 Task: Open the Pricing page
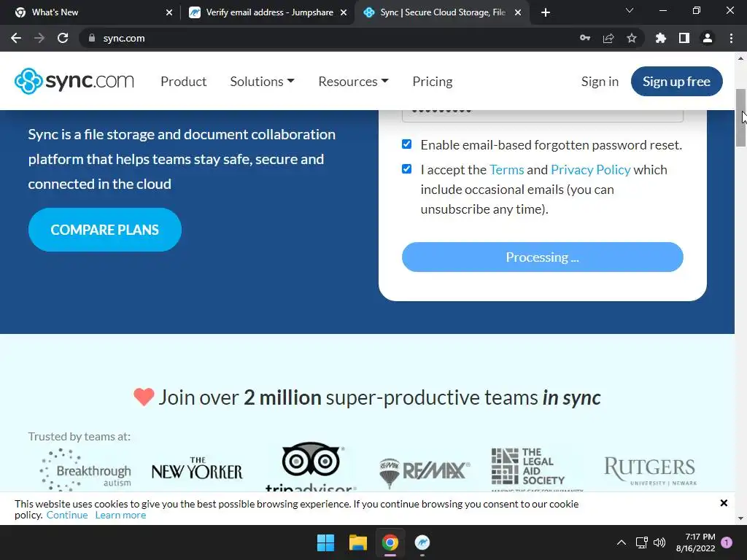click(432, 82)
